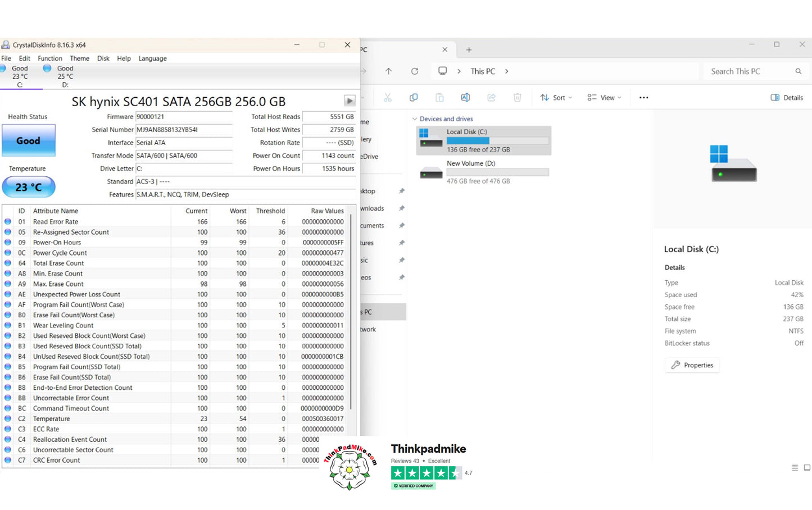Click the Copy icon in the toolbar
The width and height of the screenshot is (812, 510).
point(414,98)
